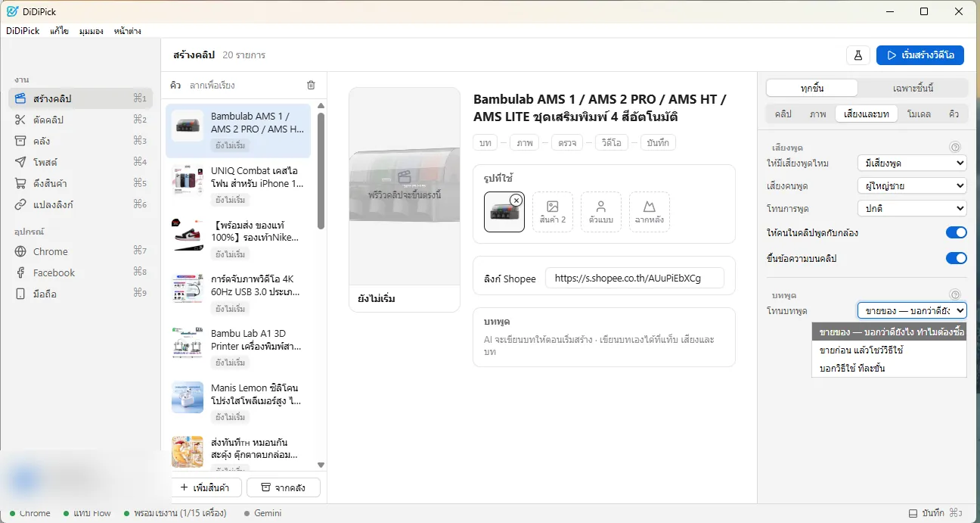Click the Shopee link field
The height and width of the screenshot is (523, 980).
point(634,278)
